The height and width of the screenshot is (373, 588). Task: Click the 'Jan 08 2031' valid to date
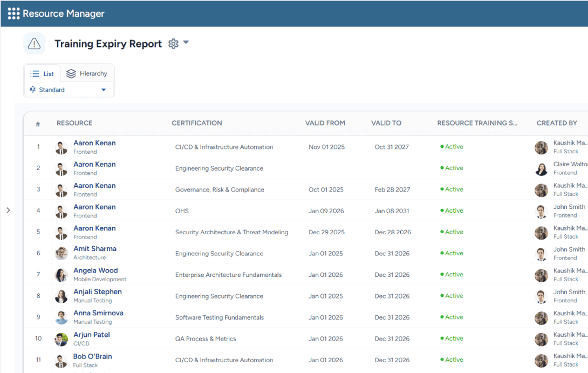click(392, 211)
